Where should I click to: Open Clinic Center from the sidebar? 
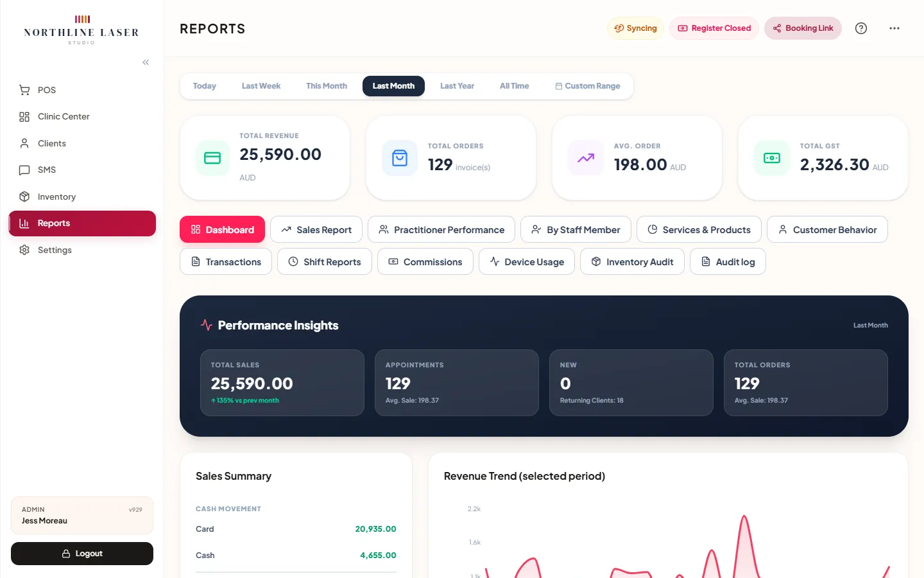[x=82, y=116]
